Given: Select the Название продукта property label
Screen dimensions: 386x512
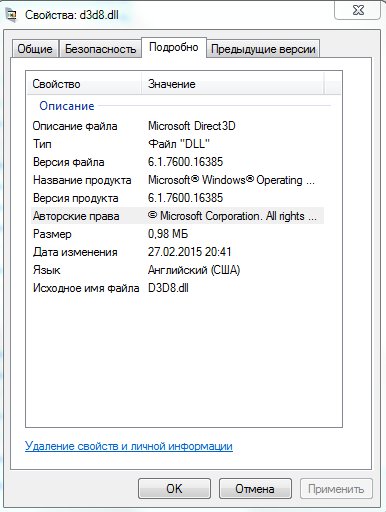Looking at the screenshot, I should point(82,180).
